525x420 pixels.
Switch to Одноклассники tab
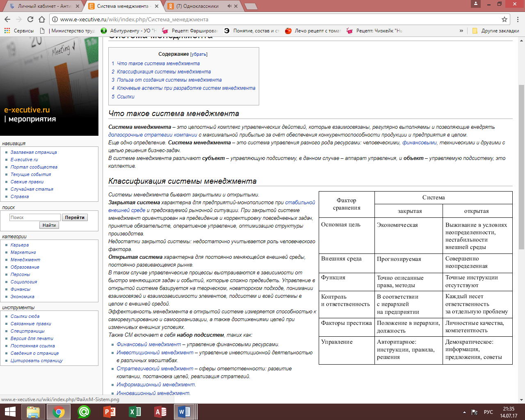point(197,6)
